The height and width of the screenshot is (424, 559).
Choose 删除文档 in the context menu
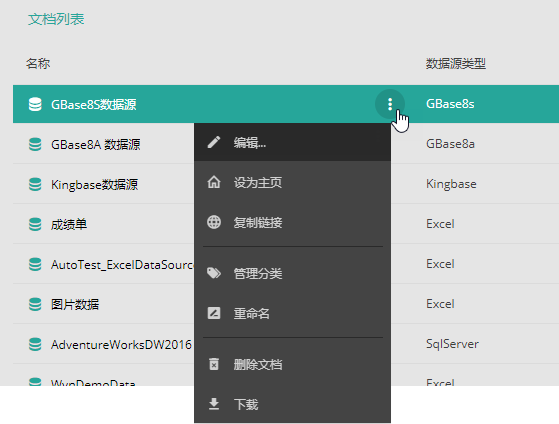pyautogui.click(x=292, y=364)
